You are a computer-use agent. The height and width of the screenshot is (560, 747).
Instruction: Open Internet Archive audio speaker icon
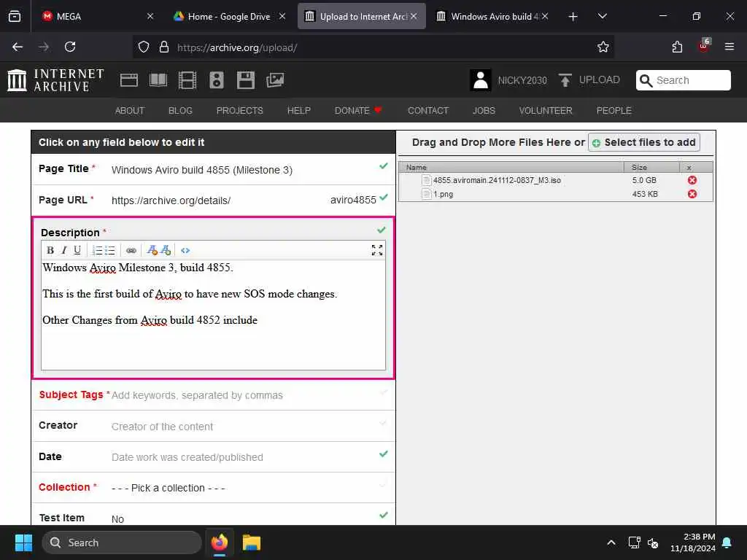pos(216,80)
